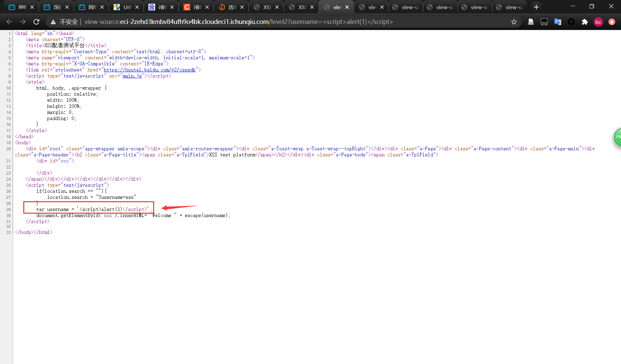Close the first XSS tab
Image resolution: width=621 pixels, height=364 pixels.
point(277,7)
